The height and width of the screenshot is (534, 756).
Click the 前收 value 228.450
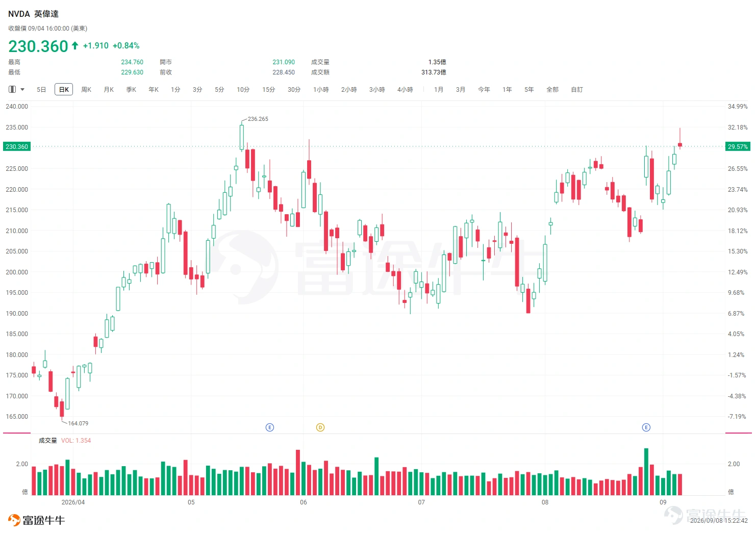284,72
